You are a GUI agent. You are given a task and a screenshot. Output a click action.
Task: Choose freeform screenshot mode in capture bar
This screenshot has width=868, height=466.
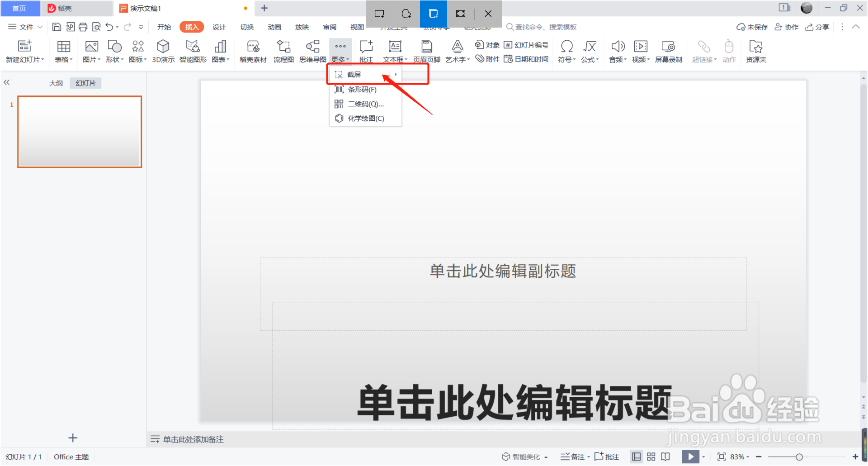pyautogui.click(x=406, y=14)
